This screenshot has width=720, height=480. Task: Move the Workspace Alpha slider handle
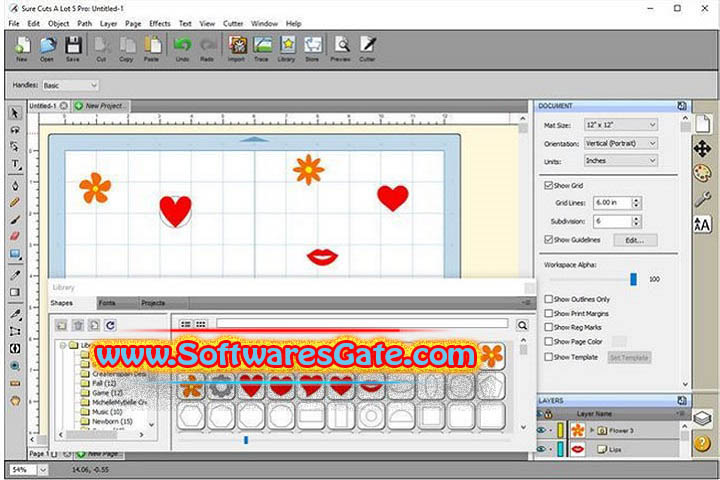coord(633,279)
